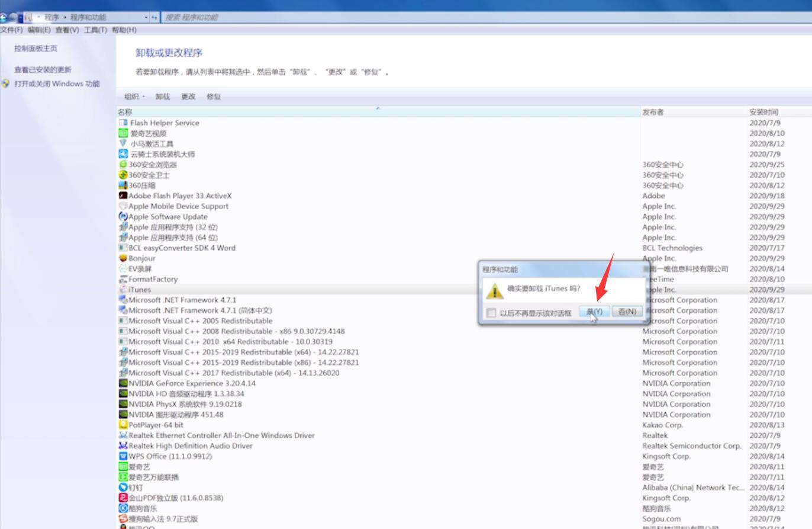The height and width of the screenshot is (529, 812).
Task: Cancel with the 否(N) button
Action: tap(627, 312)
